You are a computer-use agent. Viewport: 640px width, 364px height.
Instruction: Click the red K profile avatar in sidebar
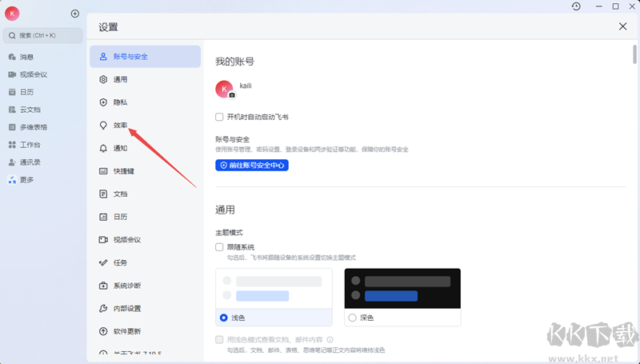pos(12,14)
